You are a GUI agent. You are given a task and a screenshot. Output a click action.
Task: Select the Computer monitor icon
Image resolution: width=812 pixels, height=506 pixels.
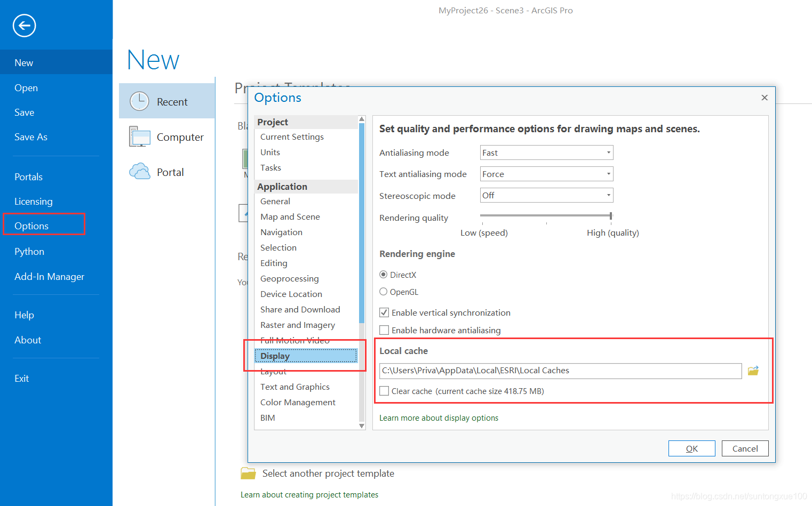[140, 136]
